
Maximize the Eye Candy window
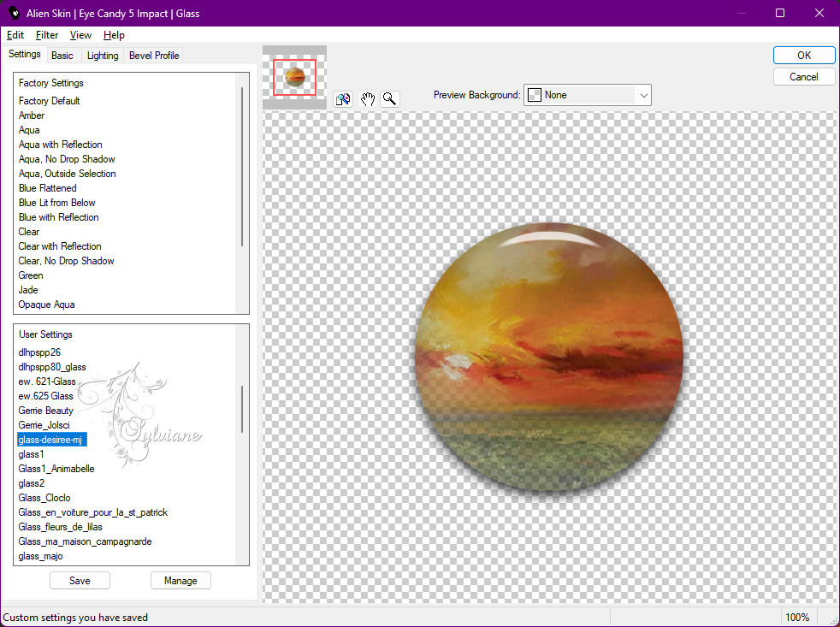[x=780, y=13]
